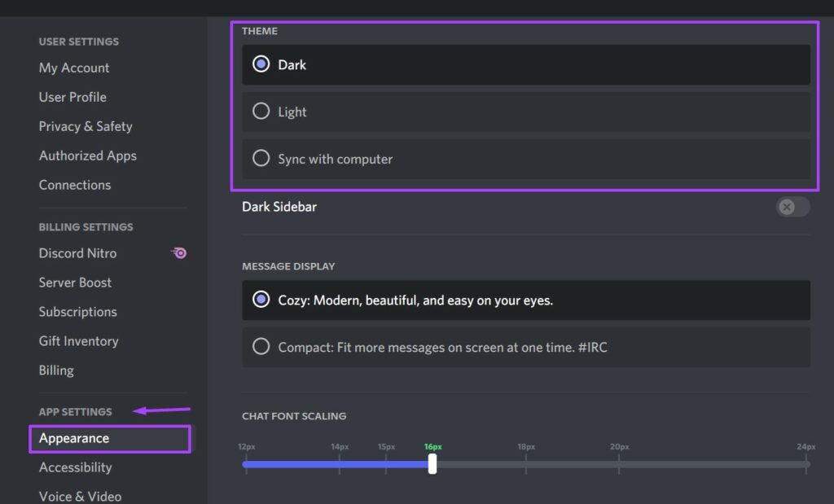Open Discord Nitro page
The height and width of the screenshot is (504, 834).
click(77, 253)
